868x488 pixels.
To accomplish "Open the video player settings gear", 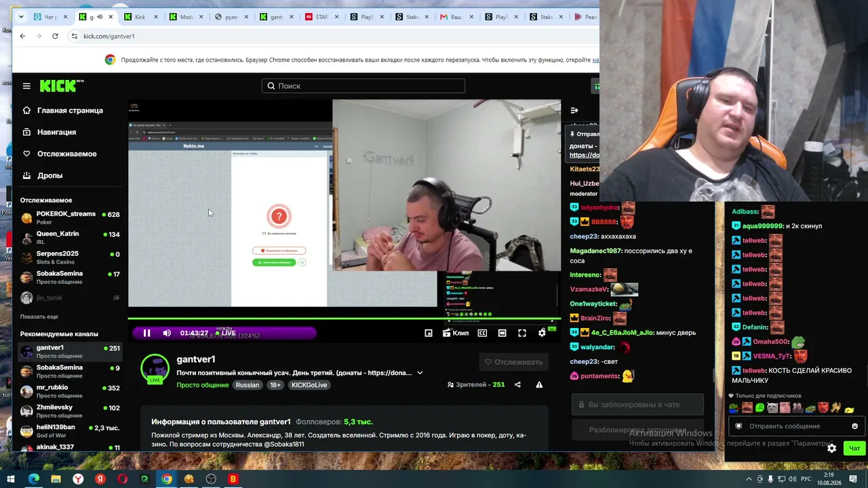I will pyautogui.click(x=542, y=333).
